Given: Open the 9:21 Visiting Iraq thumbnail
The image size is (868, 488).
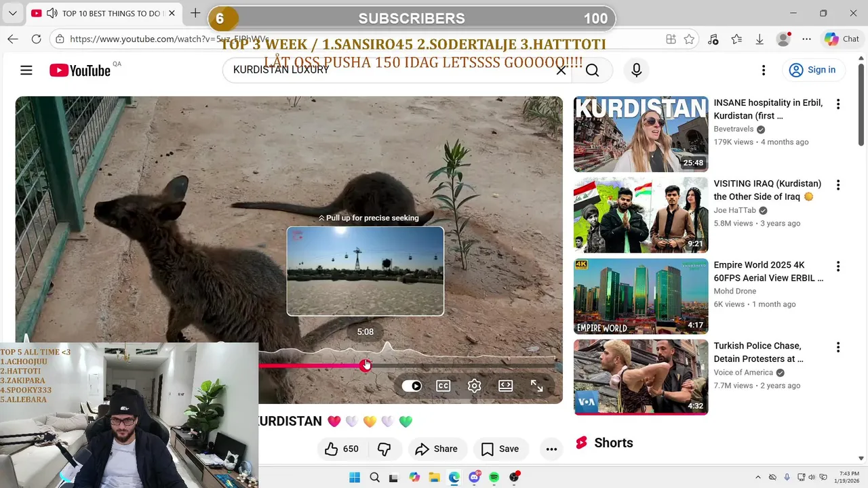Looking at the screenshot, I should coord(641,216).
